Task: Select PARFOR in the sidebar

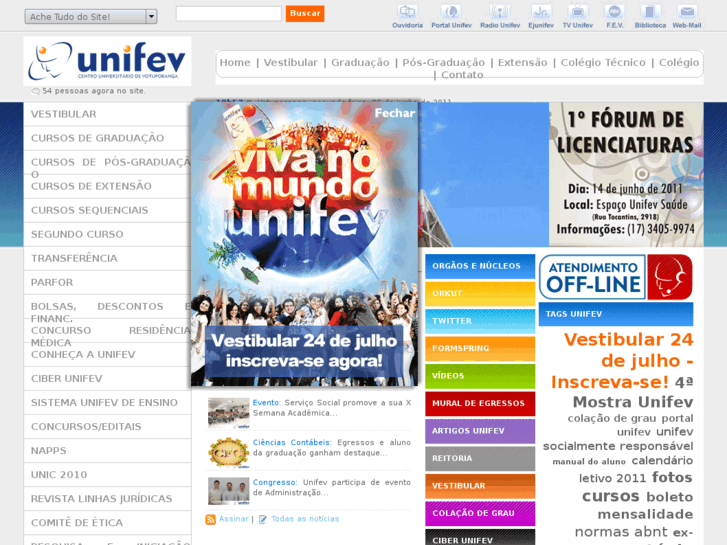Action: coord(107,282)
